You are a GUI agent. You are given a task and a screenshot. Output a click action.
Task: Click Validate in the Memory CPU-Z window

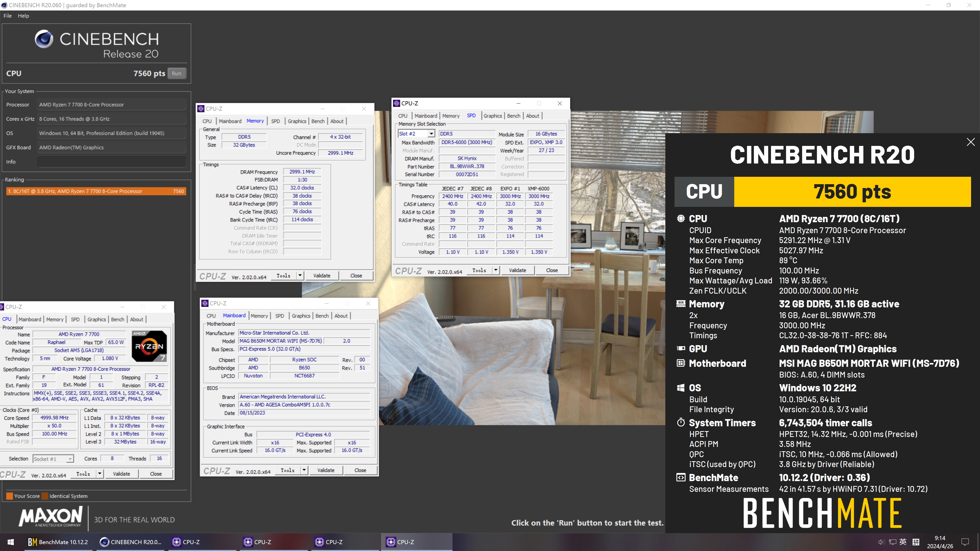pos(322,276)
